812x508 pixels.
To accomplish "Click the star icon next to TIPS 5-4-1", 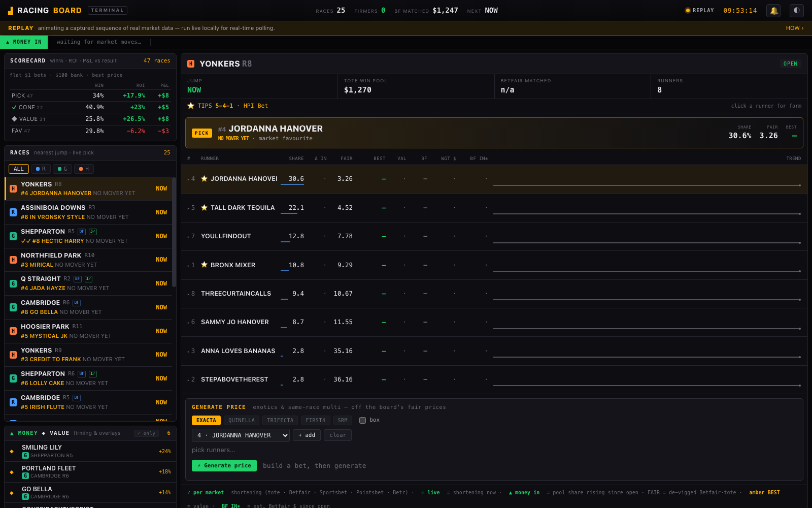I will [191, 106].
